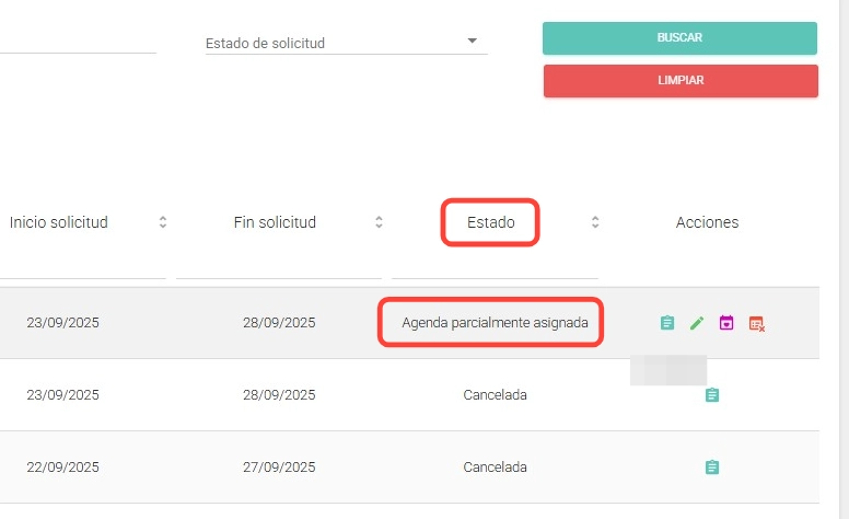Click the 'Estado' column header

point(491,223)
